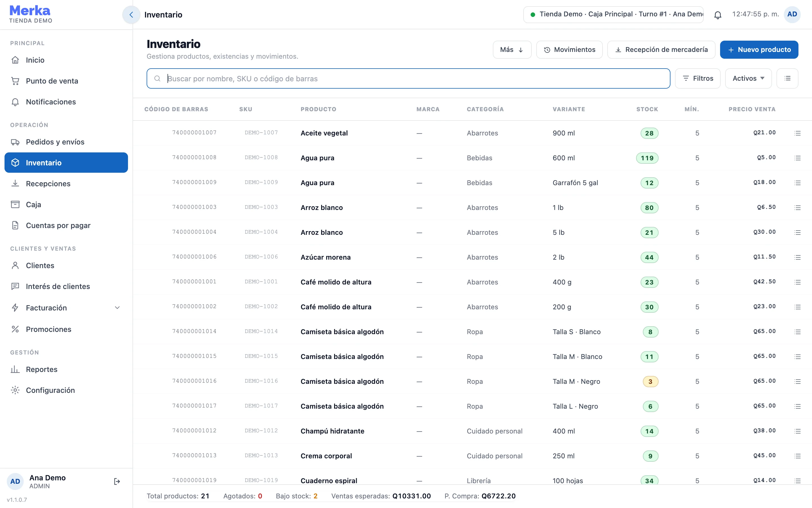Open row menu for Crema corporal

pos(797,456)
